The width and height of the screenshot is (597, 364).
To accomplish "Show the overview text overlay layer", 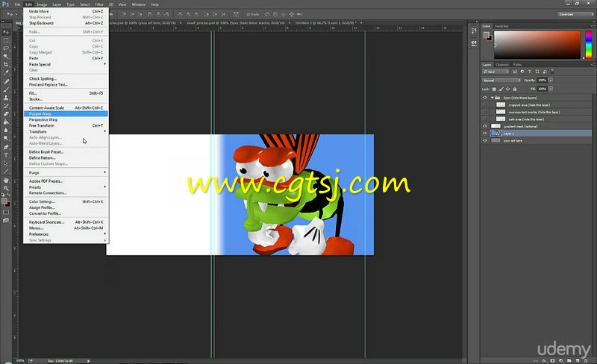I will pos(484,112).
